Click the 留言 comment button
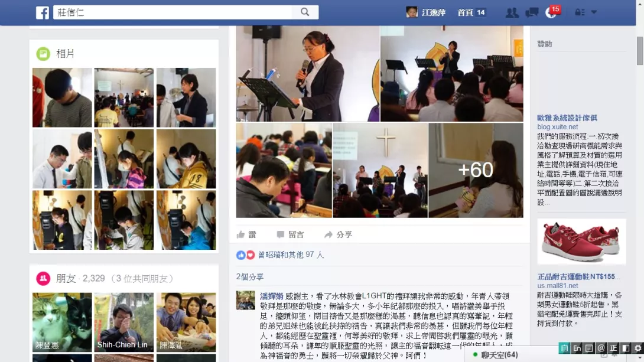Screen dimensions: 644x362 (290, 234)
